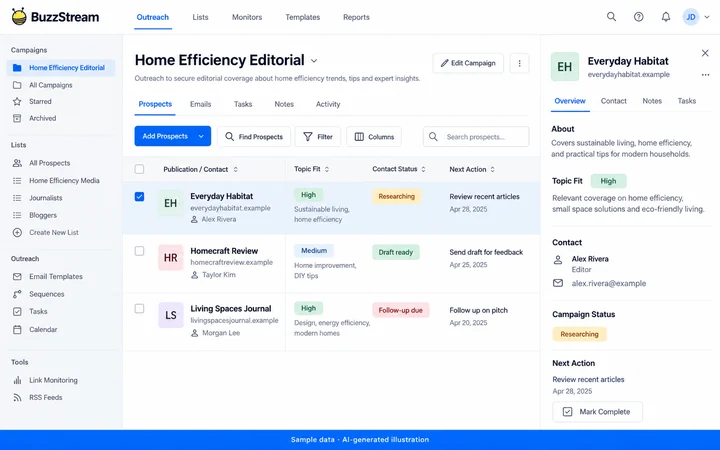This screenshot has height=450, width=720.
Task: Open Reports in top navigation
Action: click(356, 17)
